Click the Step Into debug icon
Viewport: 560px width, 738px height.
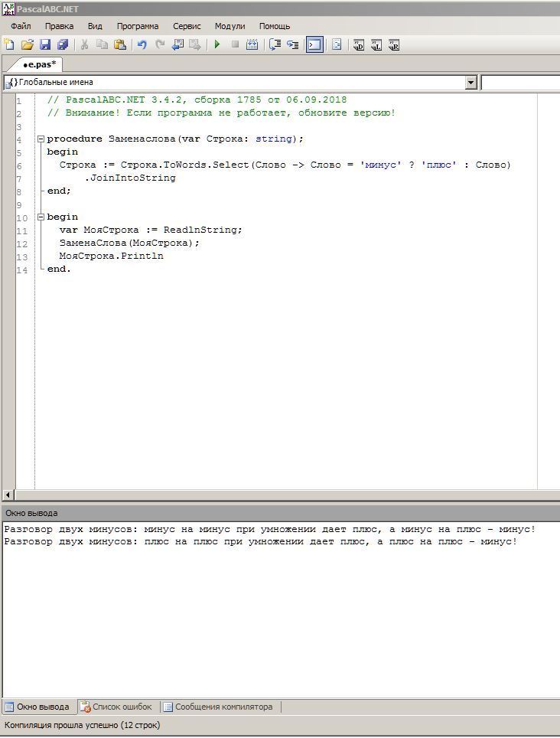pyautogui.click(x=293, y=44)
